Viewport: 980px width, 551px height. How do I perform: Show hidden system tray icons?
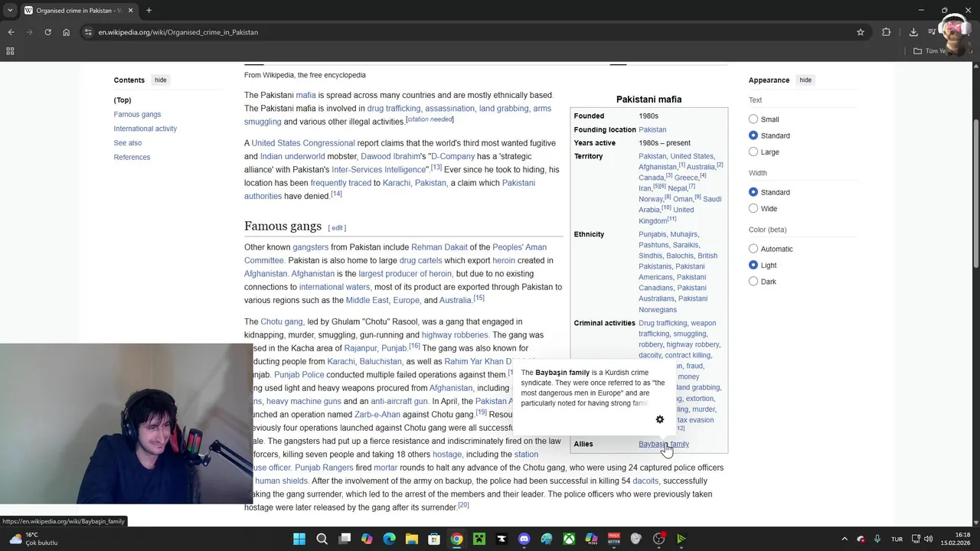tap(844, 539)
